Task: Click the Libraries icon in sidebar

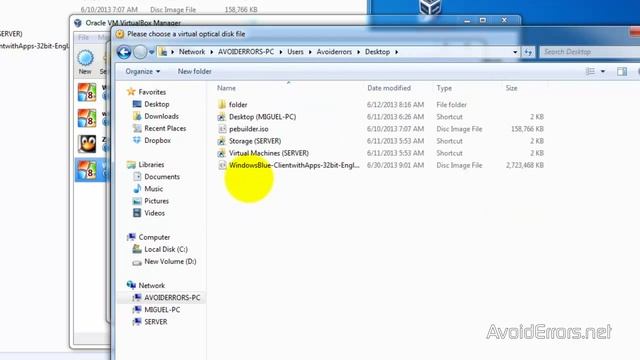Action: click(131, 164)
